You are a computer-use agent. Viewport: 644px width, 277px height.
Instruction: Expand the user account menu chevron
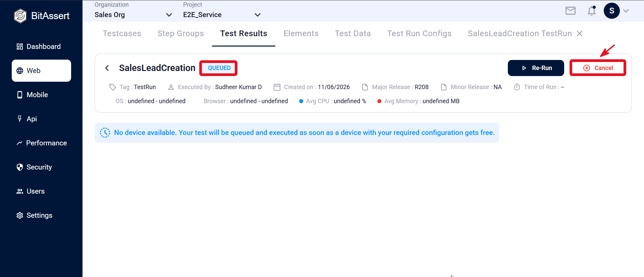coord(626,11)
